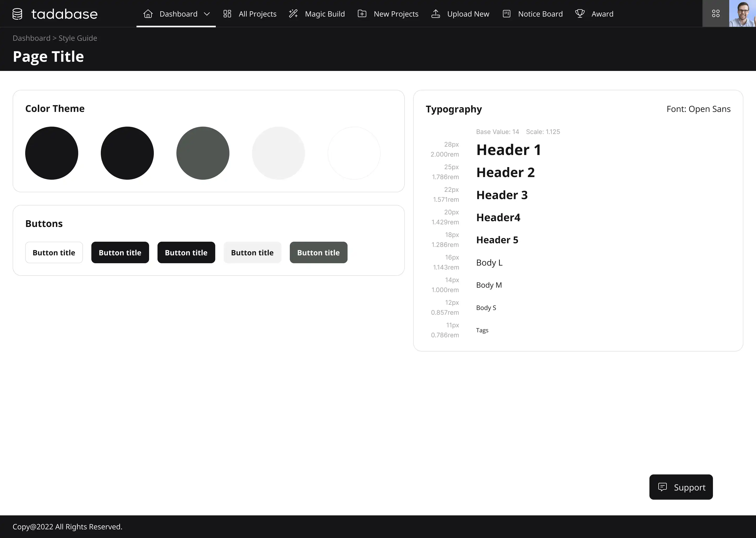The height and width of the screenshot is (538, 756).
Task: Click the Page Title heading
Action: (x=48, y=57)
